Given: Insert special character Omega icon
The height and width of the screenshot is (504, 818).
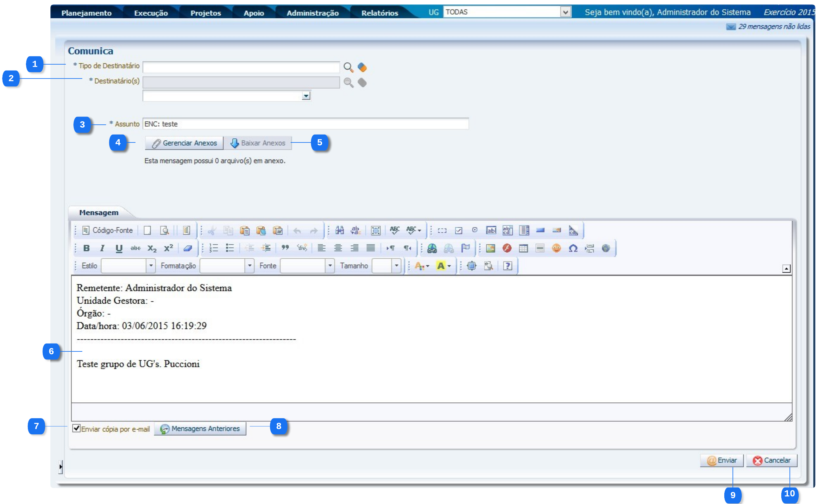Looking at the screenshot, I should pos(573,248).
